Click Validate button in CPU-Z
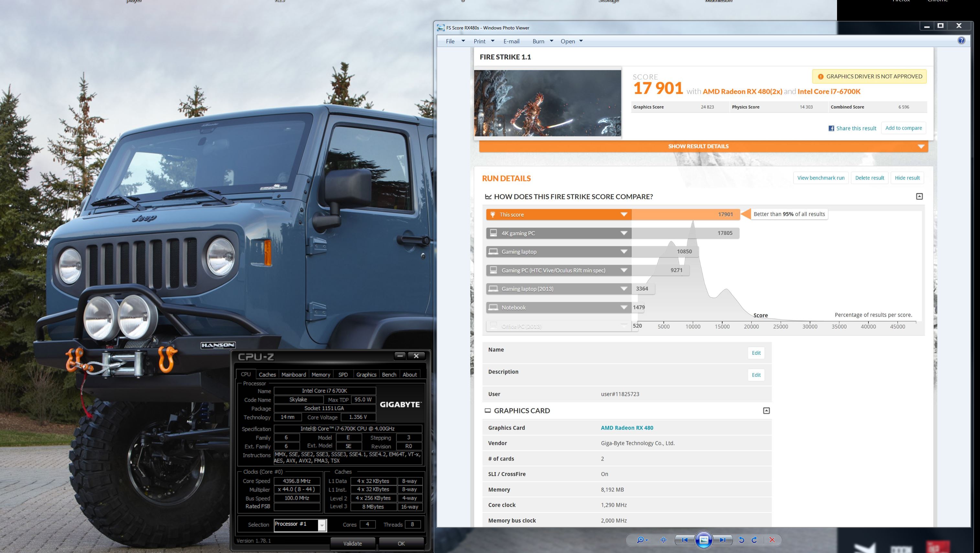The width and height of the screenshot is (980, 553). coord(352,544)
